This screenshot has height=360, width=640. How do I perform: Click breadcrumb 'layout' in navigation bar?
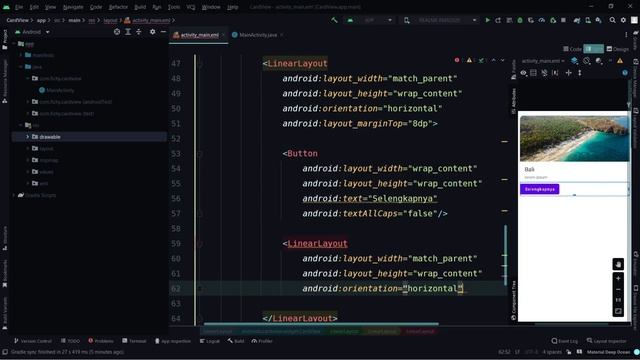[110, 20]
